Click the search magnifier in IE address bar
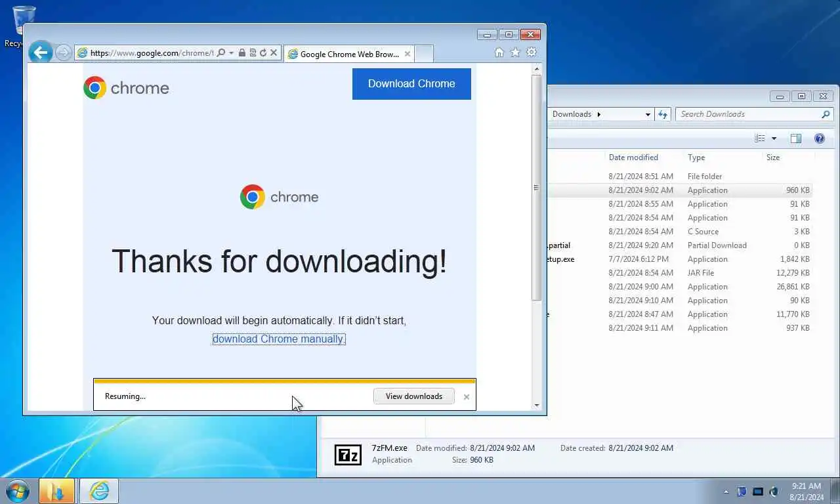Screen dimensions: 840x504 point(221,53)
